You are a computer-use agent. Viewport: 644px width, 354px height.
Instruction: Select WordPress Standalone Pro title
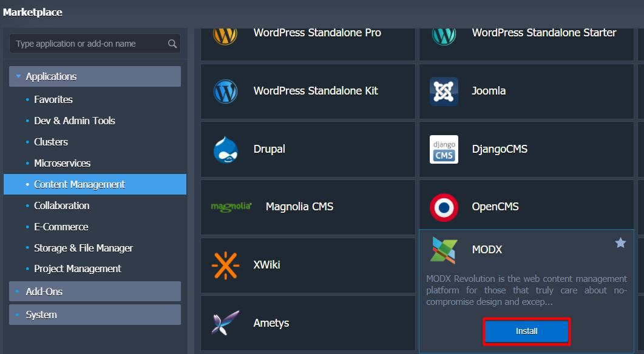tap(317, 33)
